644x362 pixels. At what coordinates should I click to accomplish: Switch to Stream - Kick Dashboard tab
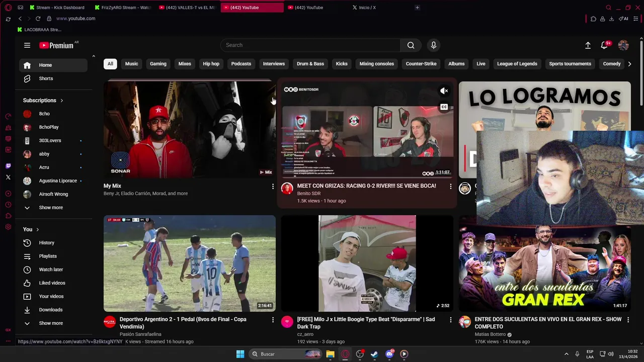click(x=57, y=8)
